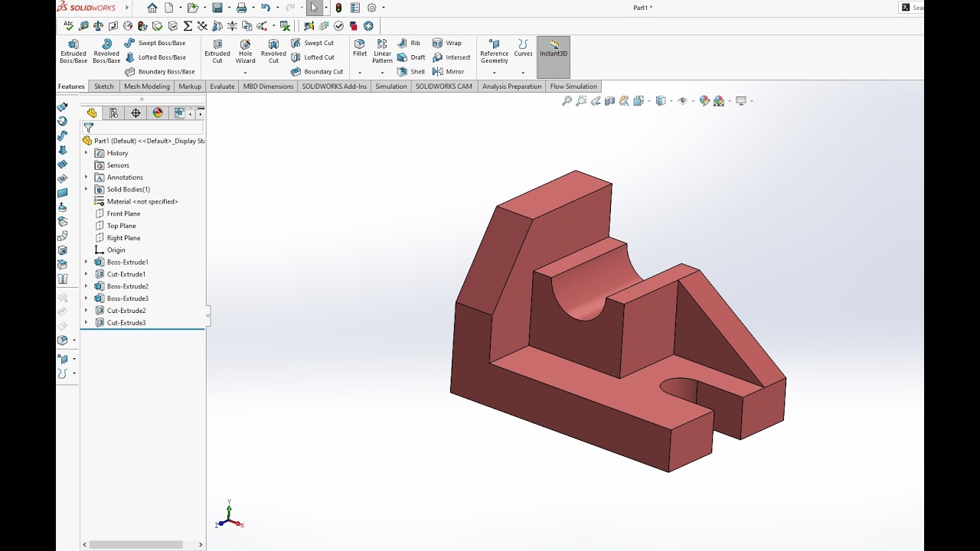Image resolution: width=980 pixels, height=551 pixels.
Task: Select Lofted Cut tool
Action: (312, 57)
